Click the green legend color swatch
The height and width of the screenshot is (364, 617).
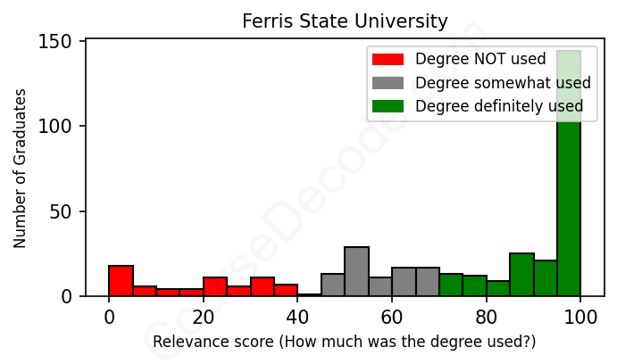[388, 106]
